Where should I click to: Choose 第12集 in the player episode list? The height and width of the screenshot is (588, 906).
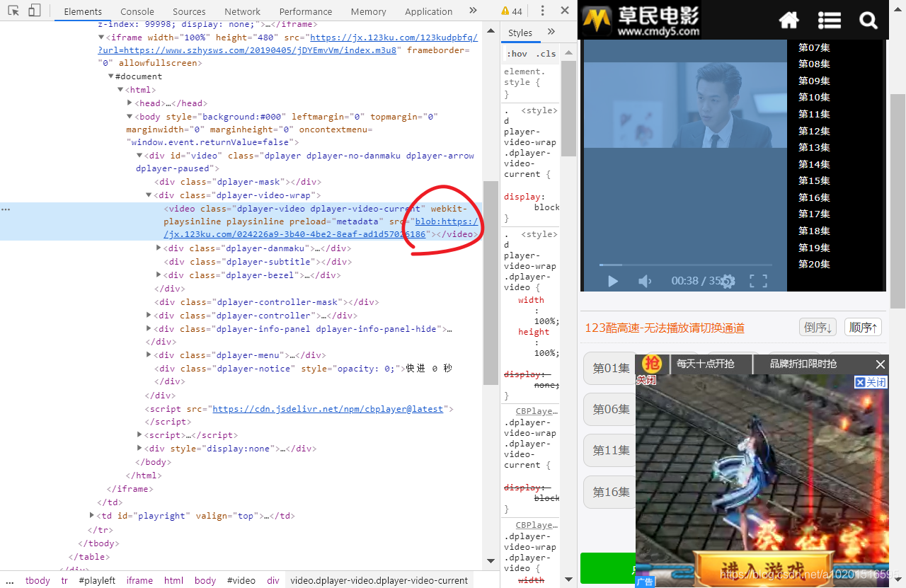pos(814,131)
